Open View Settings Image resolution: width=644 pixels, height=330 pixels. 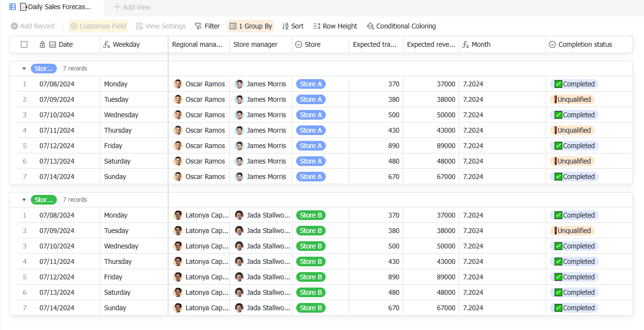coord(161,26)
